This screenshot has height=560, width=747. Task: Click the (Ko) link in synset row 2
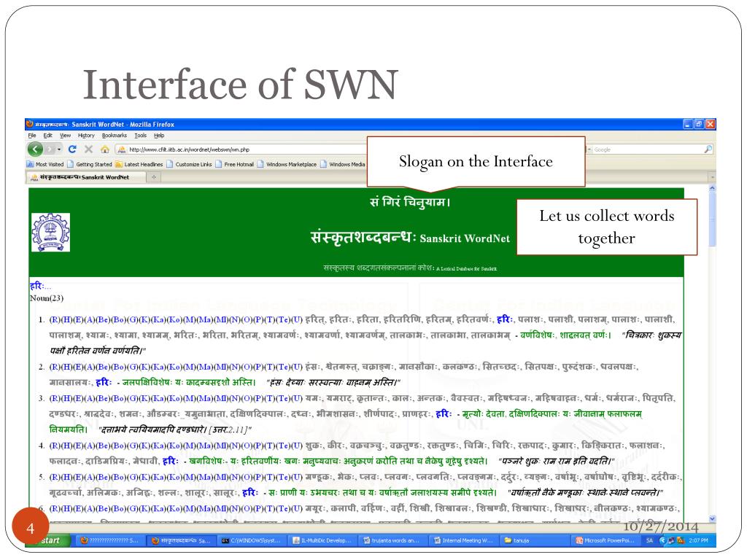tap(174, 367)
